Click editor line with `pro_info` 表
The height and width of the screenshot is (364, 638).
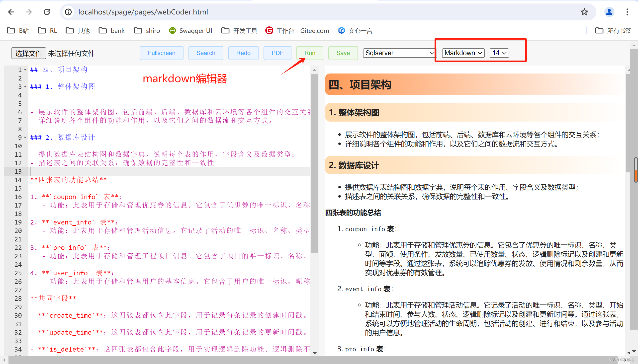pyautogui.click(x=70, y=248)
